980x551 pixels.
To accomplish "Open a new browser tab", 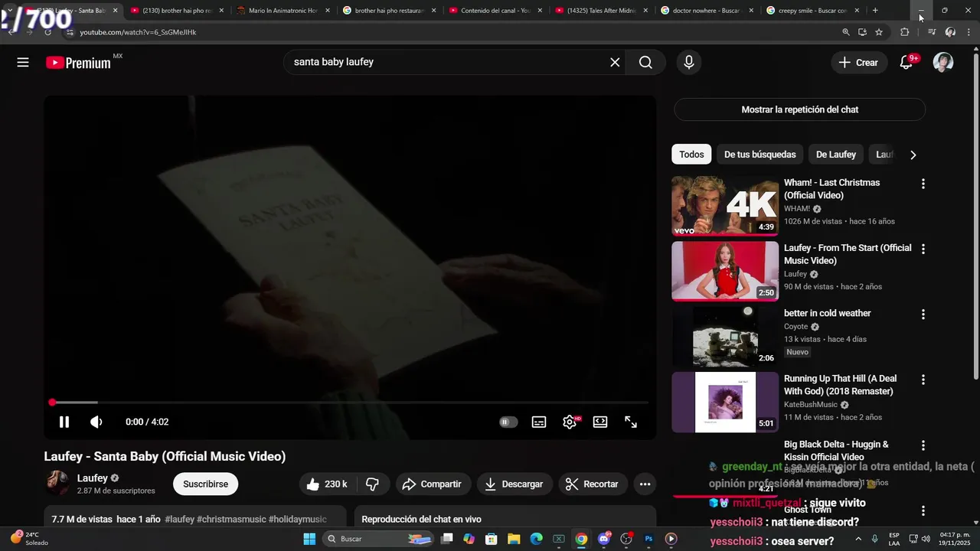I will (875, 11).
